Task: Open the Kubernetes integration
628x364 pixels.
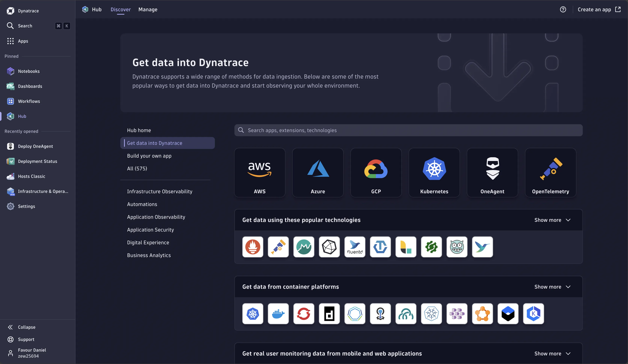Action: pos(434,172)
